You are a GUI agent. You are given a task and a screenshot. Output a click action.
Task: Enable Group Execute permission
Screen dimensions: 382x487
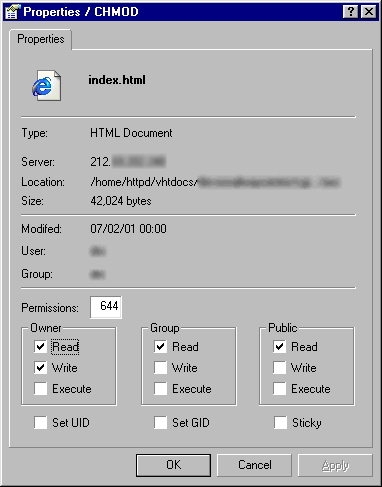pyautogui.click(x=161, y=389)
